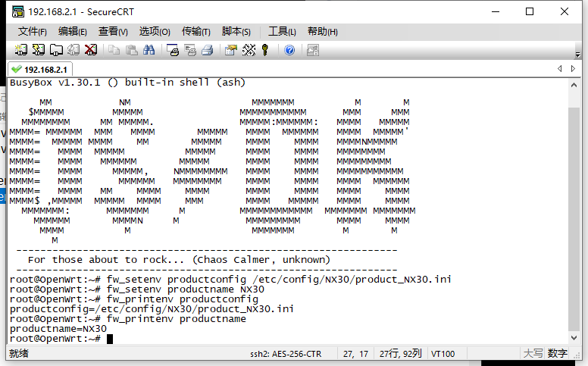The width and height of the screenshot is (588, 366).
Task: Click the 数字 num lock indicator
Action: 557,353
